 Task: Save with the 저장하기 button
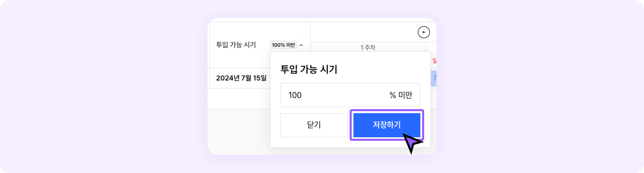386,125
